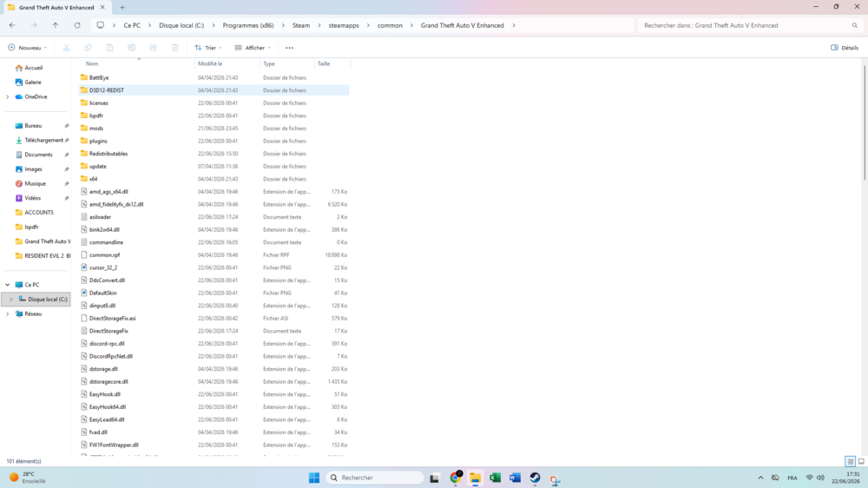Open the weather widget on taskbar
Screen dimensions: 868x488
(x=28, y=478)
